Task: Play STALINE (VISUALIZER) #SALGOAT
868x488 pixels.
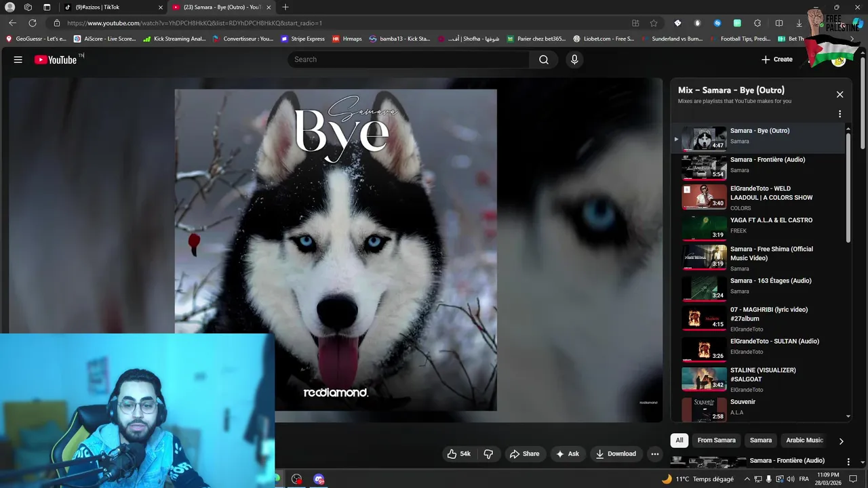Action: click(758, 378)
